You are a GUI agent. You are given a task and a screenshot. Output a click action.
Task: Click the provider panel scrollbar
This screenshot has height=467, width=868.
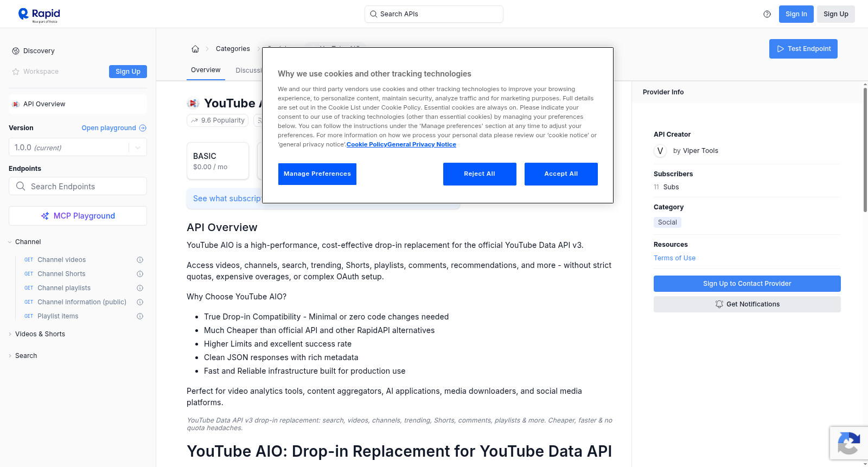pyautogui.click(x=865, y=149)
